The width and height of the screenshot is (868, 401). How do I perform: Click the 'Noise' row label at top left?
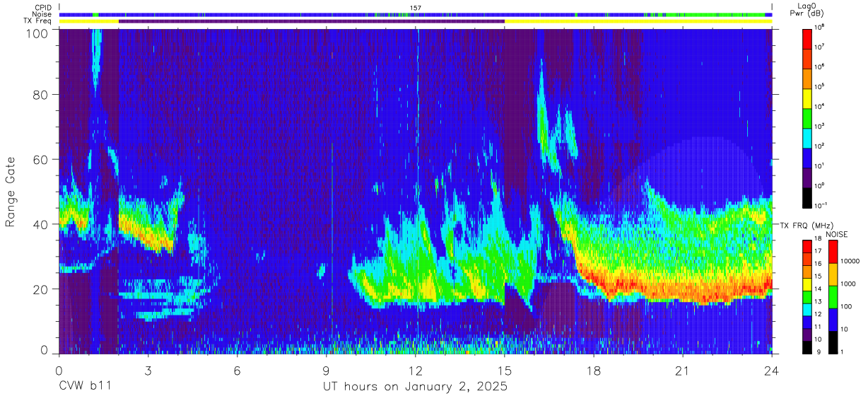coord(42,14)
